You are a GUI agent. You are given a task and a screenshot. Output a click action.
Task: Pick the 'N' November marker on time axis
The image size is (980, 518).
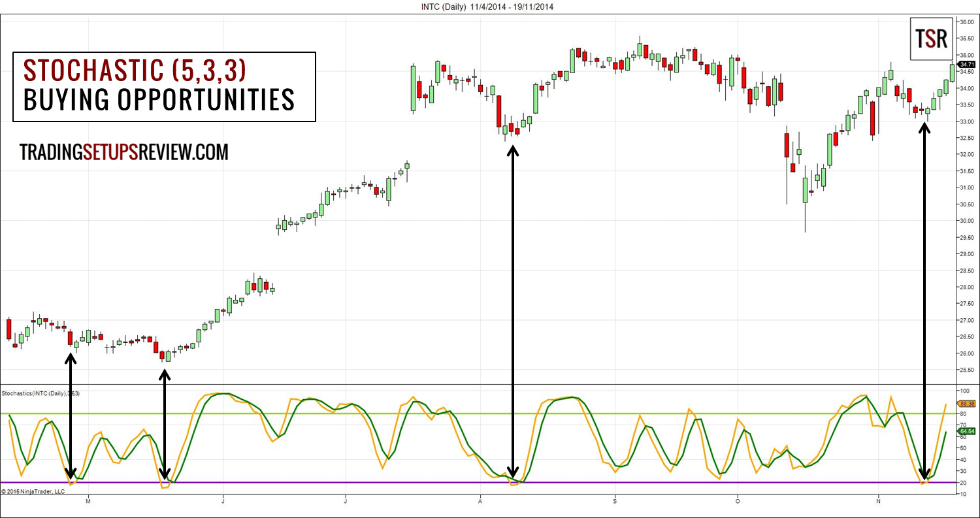coord(879,501)
